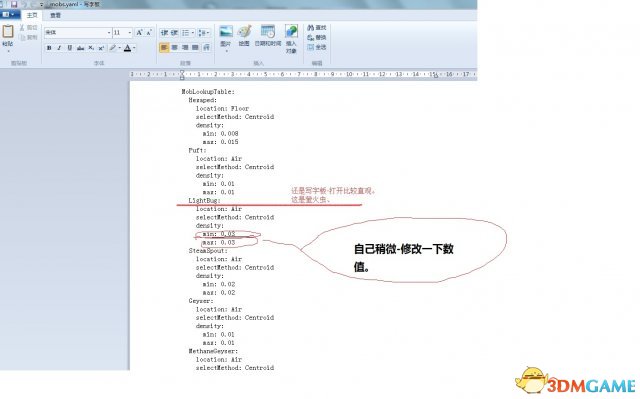Click the Shrink Font (A down) icon

(x=149, y=32)
